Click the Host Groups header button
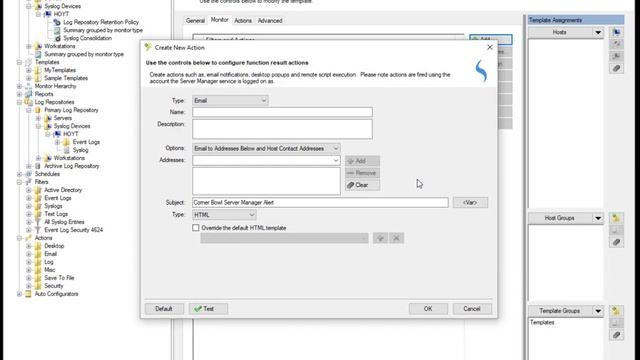 (x=560, y=218)
